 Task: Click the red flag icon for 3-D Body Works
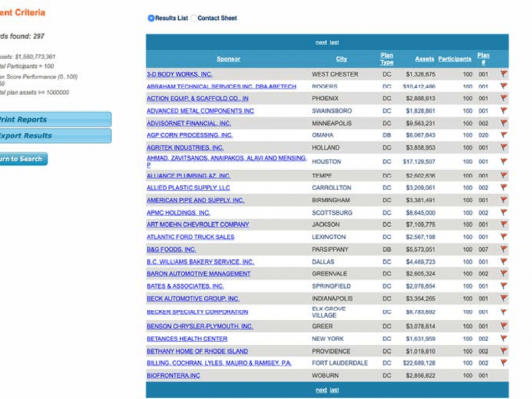click(x=503, y=74)
